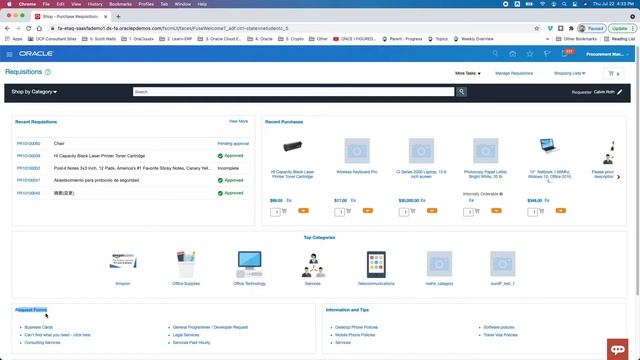Click orange button under Wireless Keyboard Pro

(368, 211)
